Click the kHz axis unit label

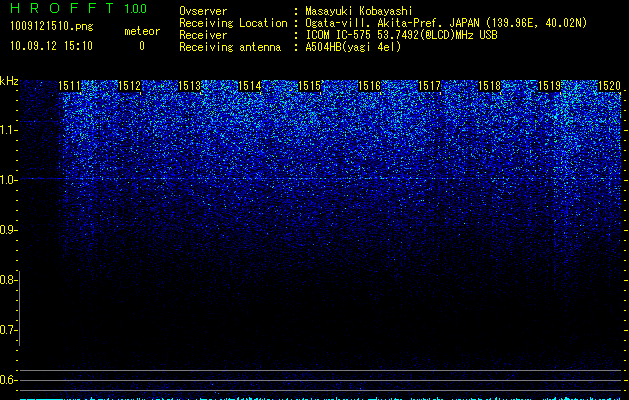(x=9, y=81)
